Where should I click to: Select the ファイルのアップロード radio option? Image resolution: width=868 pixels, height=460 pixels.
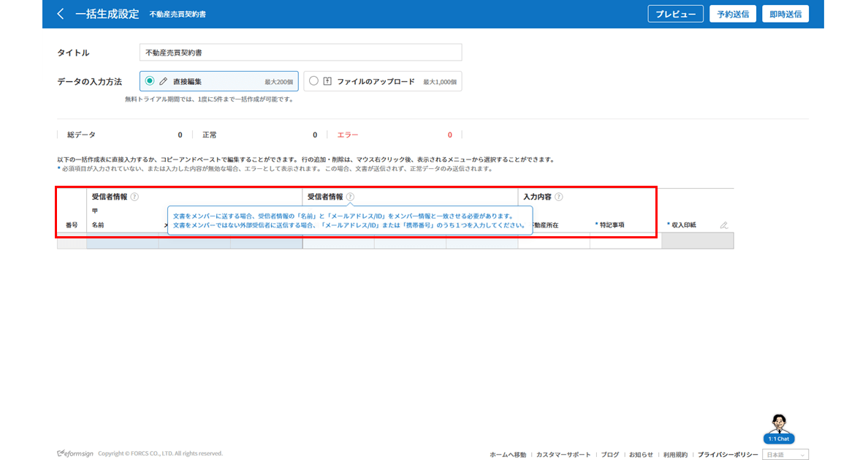pos(314,81)
